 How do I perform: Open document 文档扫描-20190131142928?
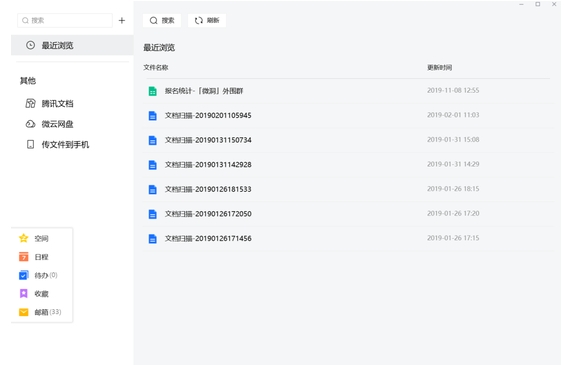[x=346, y=165]
